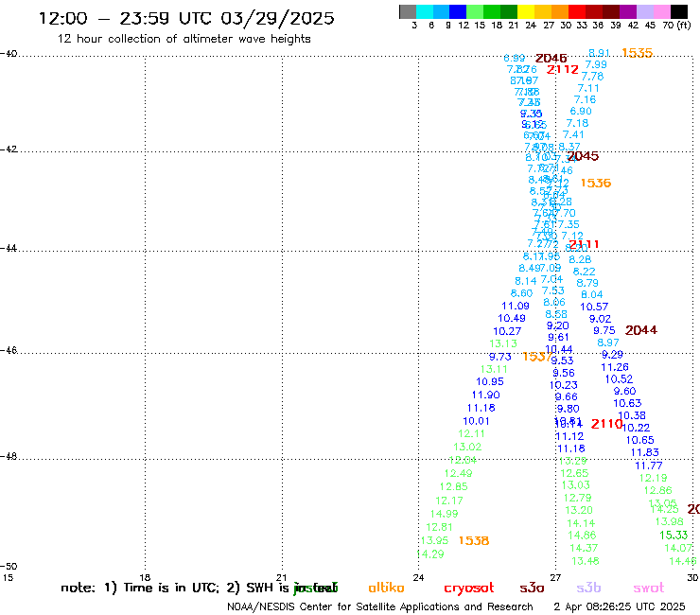This screenshot has width=700, height=615.
Task: Select the yellow 24 ft legend swatch
Action: click(x=526, y=11)
